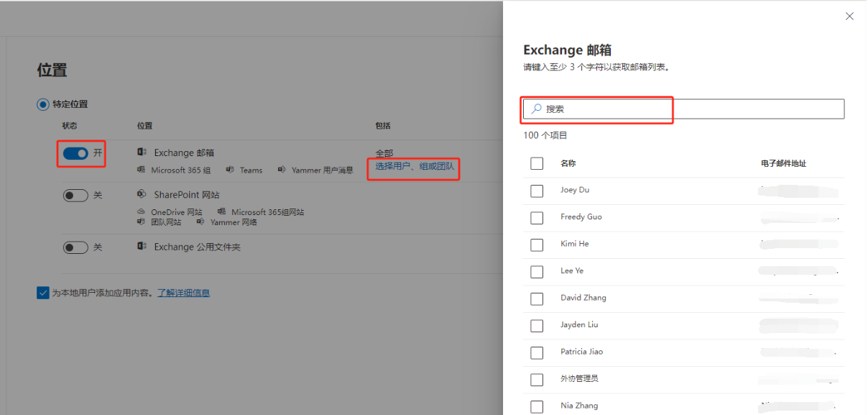The image size is (868, 415).
Task: Click the name Joey Du
Action: [575, 190]
